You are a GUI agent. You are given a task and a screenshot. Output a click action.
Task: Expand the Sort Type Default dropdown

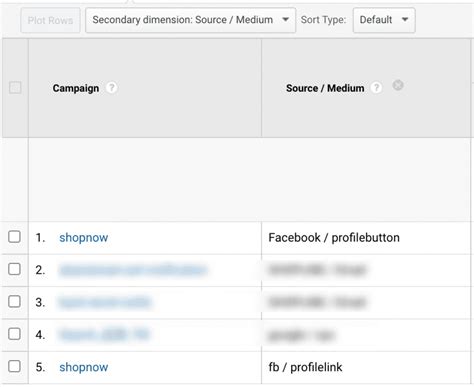[384, 20]
